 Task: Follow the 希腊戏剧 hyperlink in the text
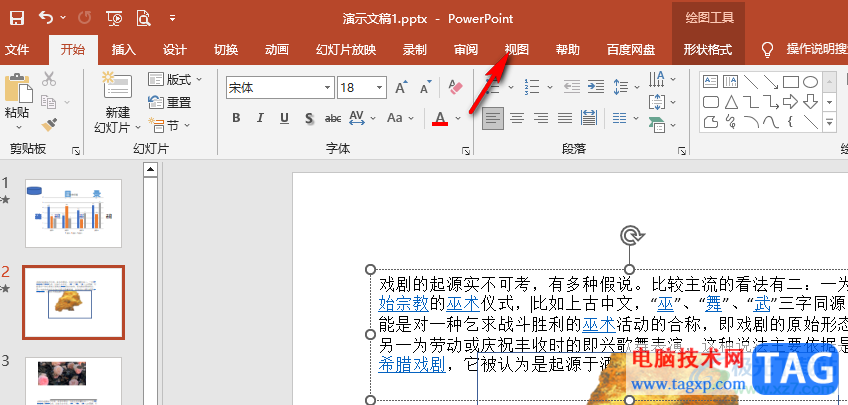412,364
